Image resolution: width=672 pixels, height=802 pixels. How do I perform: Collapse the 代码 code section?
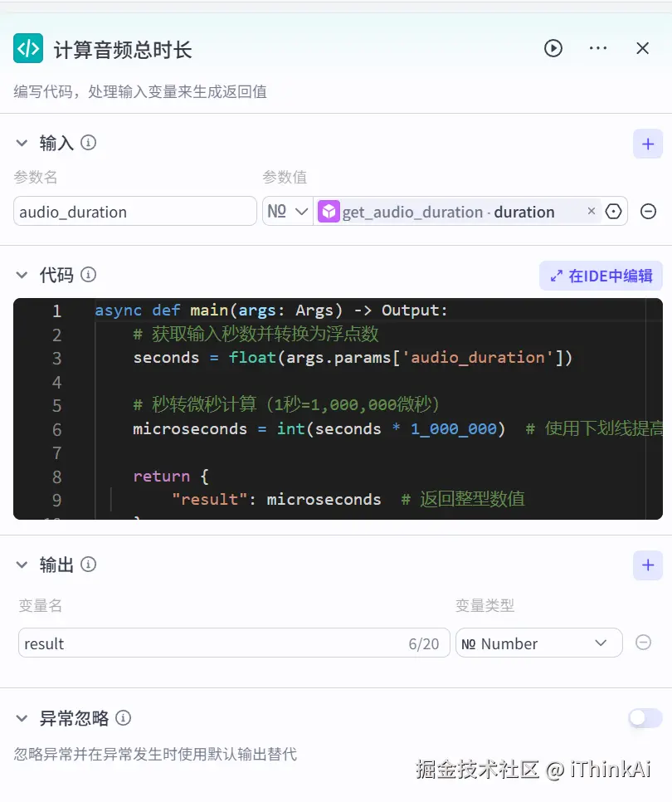pos(21,275)
